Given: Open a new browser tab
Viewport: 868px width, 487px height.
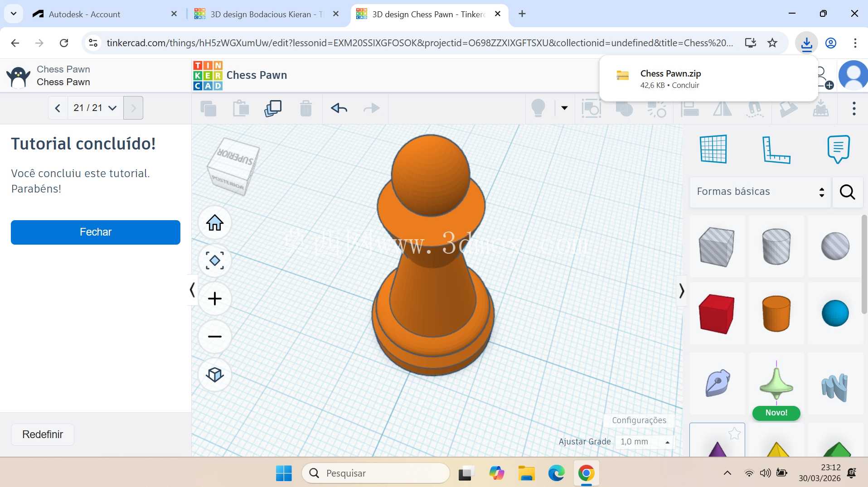Looking at the screenshot, I should point(522,14).
